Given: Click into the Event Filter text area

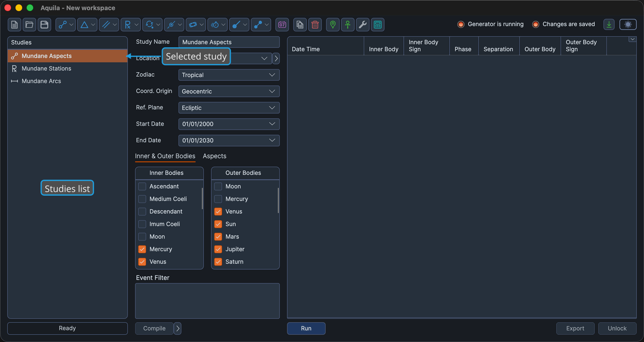Looking at the screenshot, I should pyautogui.click(x=207, y=301).
